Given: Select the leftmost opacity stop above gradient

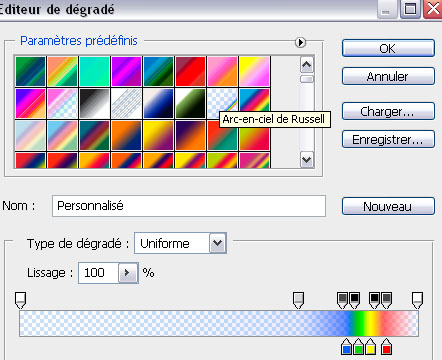Looking at the screenshot, I should pos(20,300).
